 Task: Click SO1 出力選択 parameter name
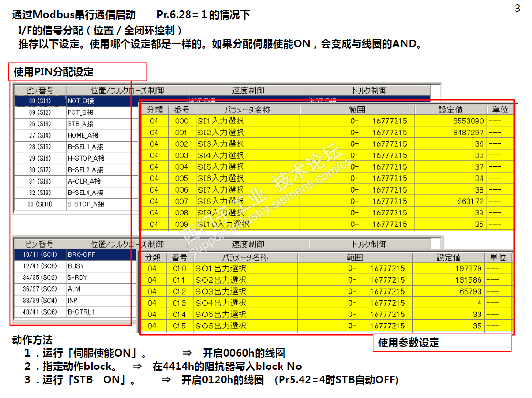(x=221, y=269)
